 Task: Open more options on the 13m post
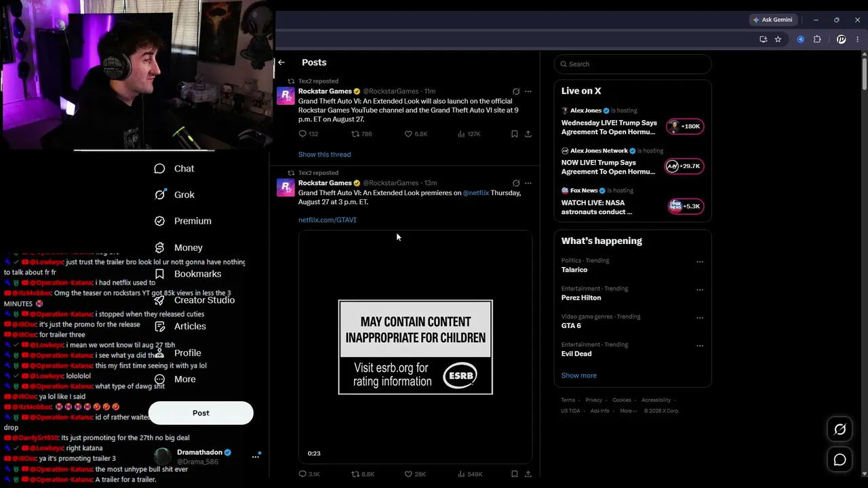tap(528, 183)
